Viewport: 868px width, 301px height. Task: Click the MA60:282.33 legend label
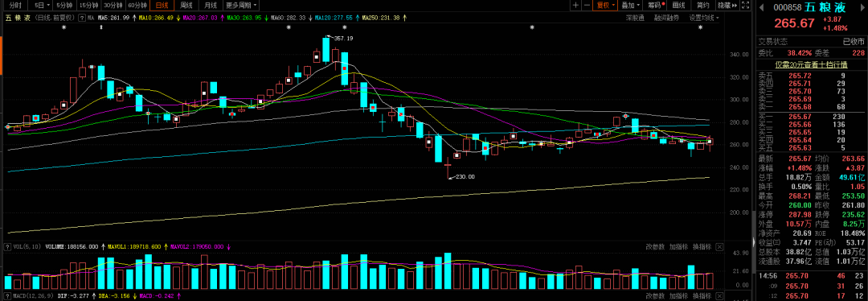pyautogui.click(x=288, y=18)
